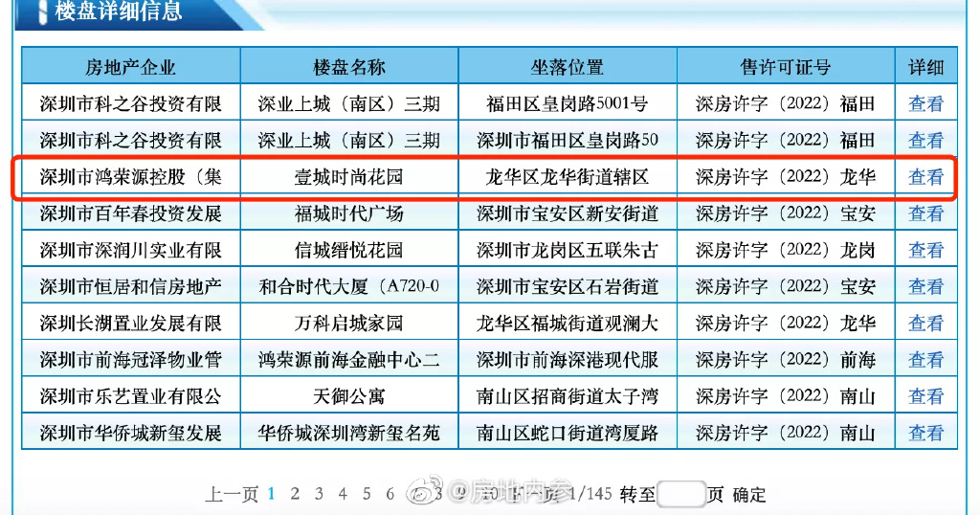
Task: Go to page 6 in pagination
Action: click(x=390, y=494)
